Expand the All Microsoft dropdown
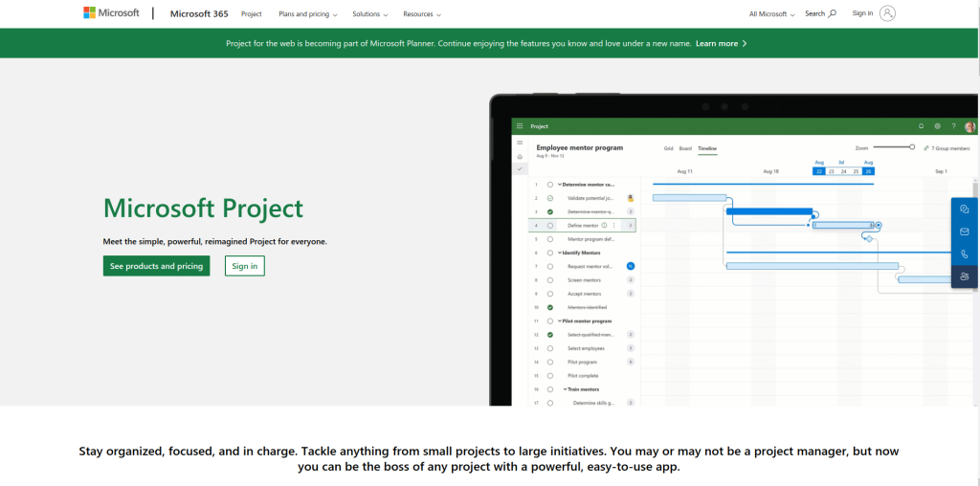The image size is (980, 486). pyautogui.click(x=771, y=14)
